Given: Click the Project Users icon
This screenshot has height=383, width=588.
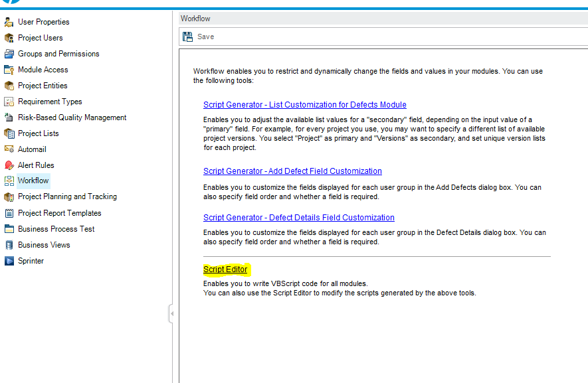Looking at the screenshot, I should click(9, 38).
